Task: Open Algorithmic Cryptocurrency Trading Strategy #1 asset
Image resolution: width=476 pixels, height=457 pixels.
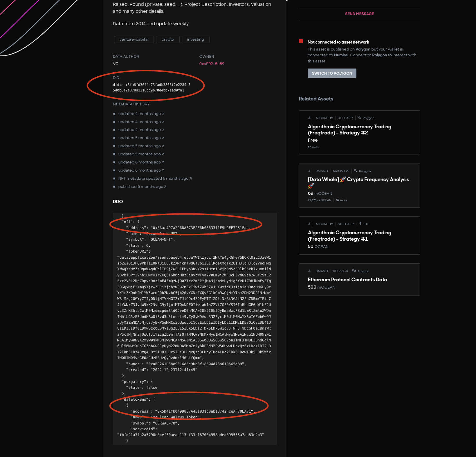Action: [349, 236]
